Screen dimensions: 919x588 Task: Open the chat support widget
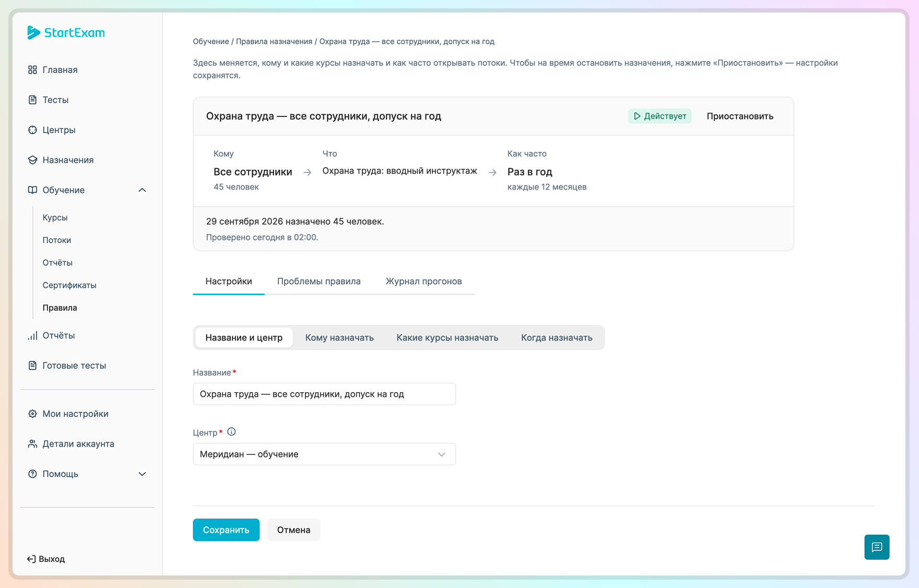tap(877, 547)
